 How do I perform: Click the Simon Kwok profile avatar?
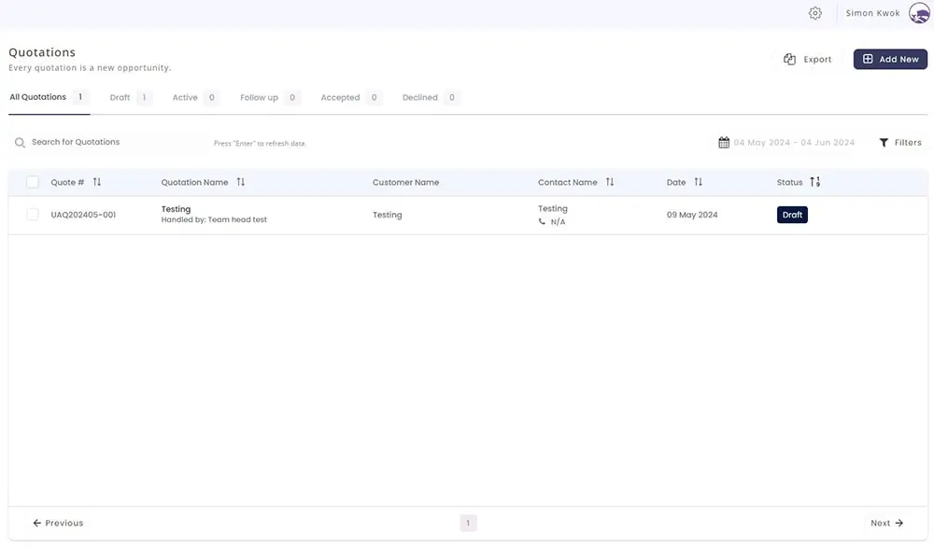tap(918, 13)
